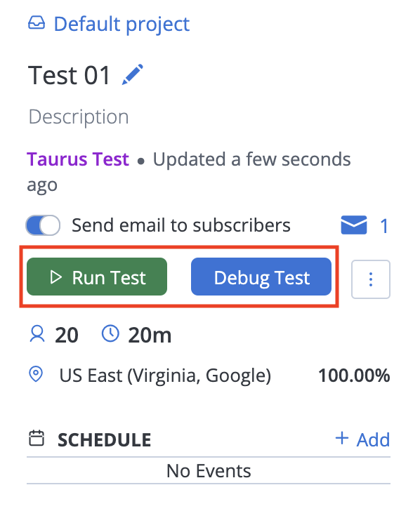The height and width of the screenshot is (511, 420).
Task: Click the pencil icon to rename Test 01
Action: [x=132, y=74]
